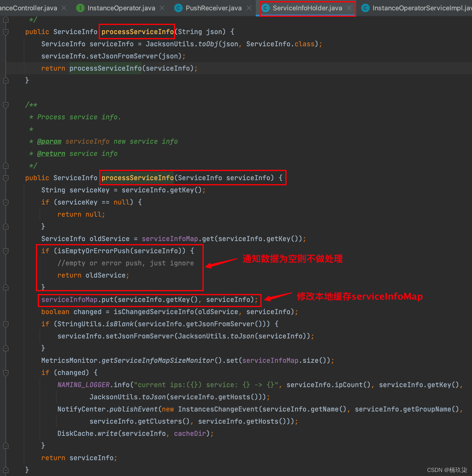
Task: Select the ServiceInfoHolder.java tab
Action: 307,8
